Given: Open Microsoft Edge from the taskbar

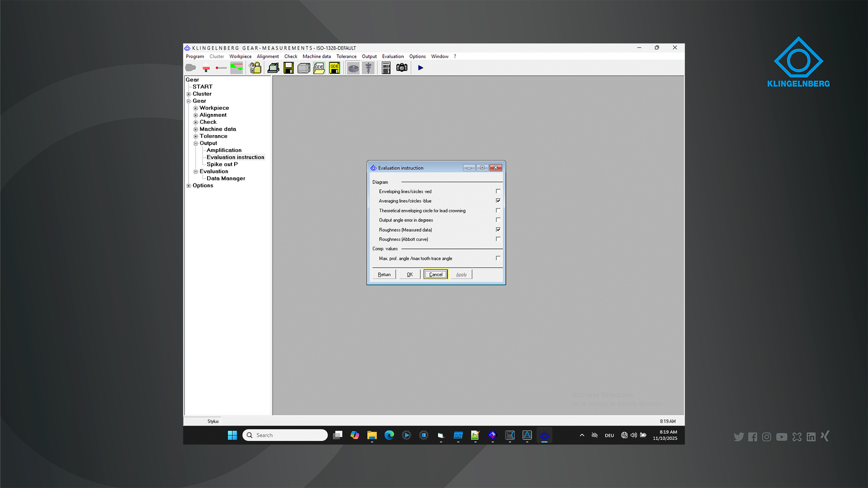Looking at the screenshot, I should 389,435.
